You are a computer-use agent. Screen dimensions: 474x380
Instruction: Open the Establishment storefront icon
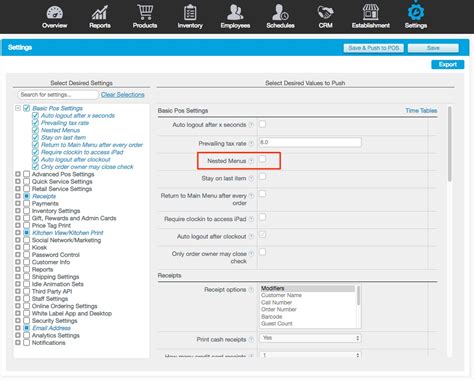(371, 12)
